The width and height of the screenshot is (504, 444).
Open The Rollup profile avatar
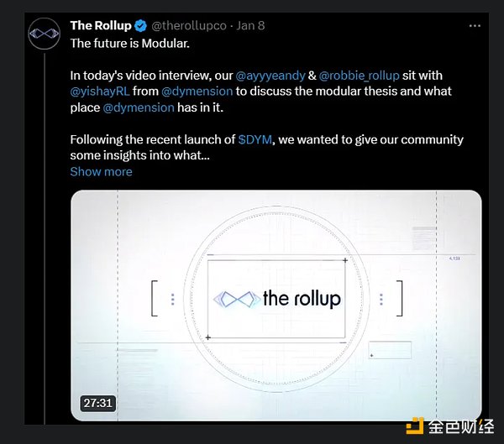[x=43, y=35]
